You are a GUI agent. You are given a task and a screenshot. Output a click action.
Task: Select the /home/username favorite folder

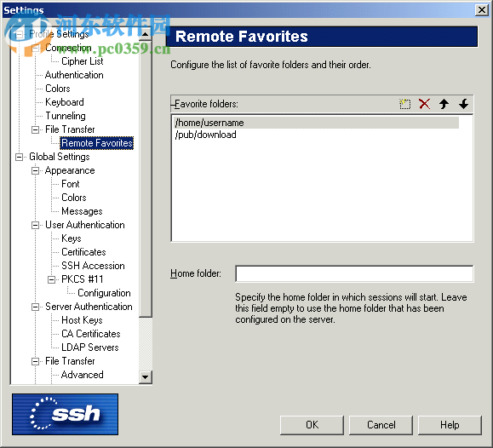(x=316, y=123)
